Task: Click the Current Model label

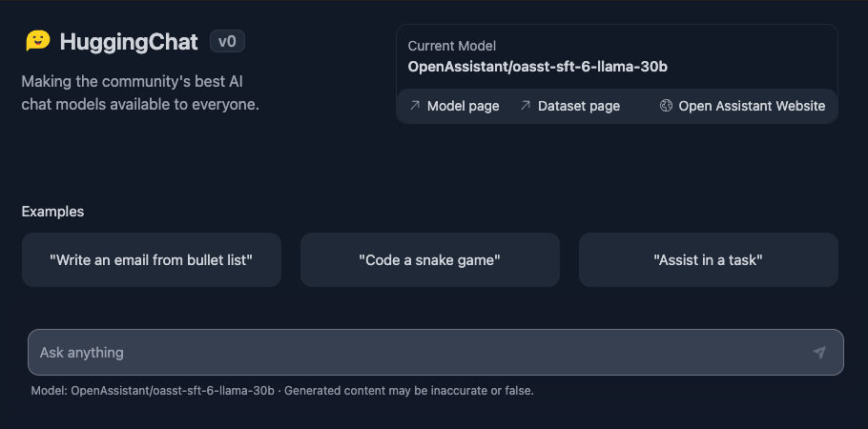Action: tap(452, 46)
